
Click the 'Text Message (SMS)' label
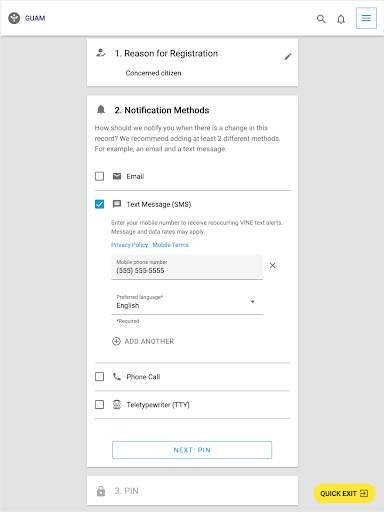pos(159,204)
